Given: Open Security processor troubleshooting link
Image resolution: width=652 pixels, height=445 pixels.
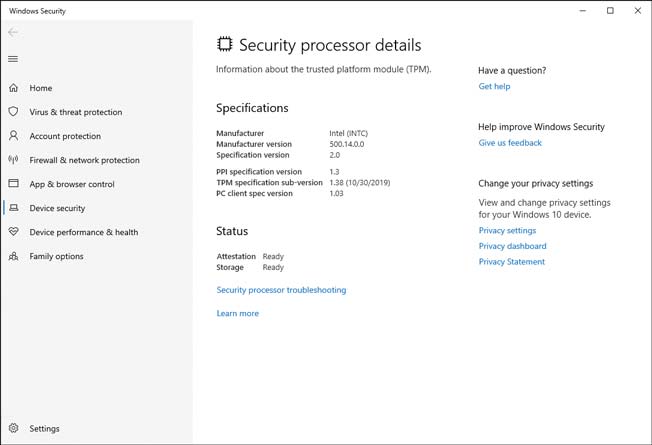Looking at the screenshot, I should pyautogui.click(x=281, y=290).
